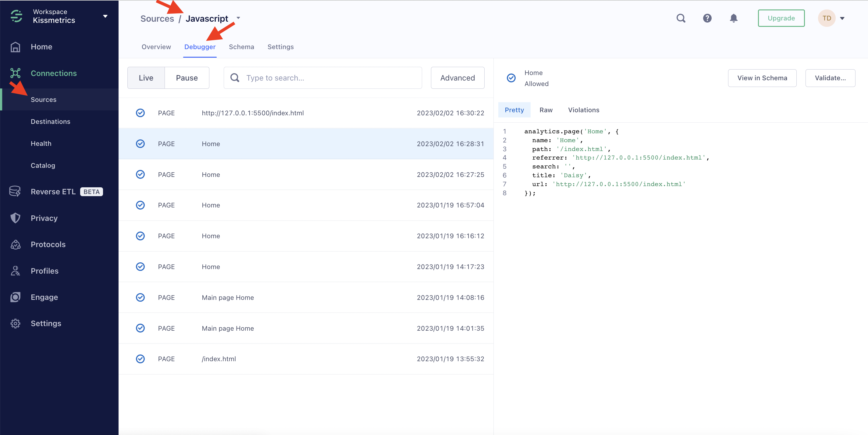This screenshot has width=868, height=435.
Task: Pause the debugger event stream
Action: 187,78
